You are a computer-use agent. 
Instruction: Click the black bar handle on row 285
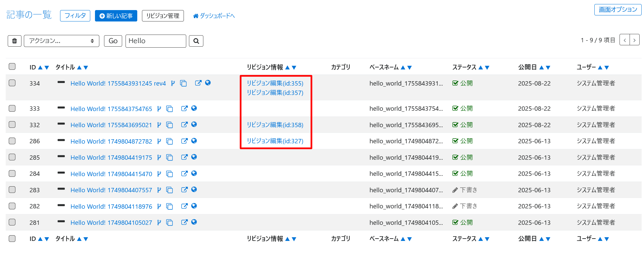pos(61,156)
